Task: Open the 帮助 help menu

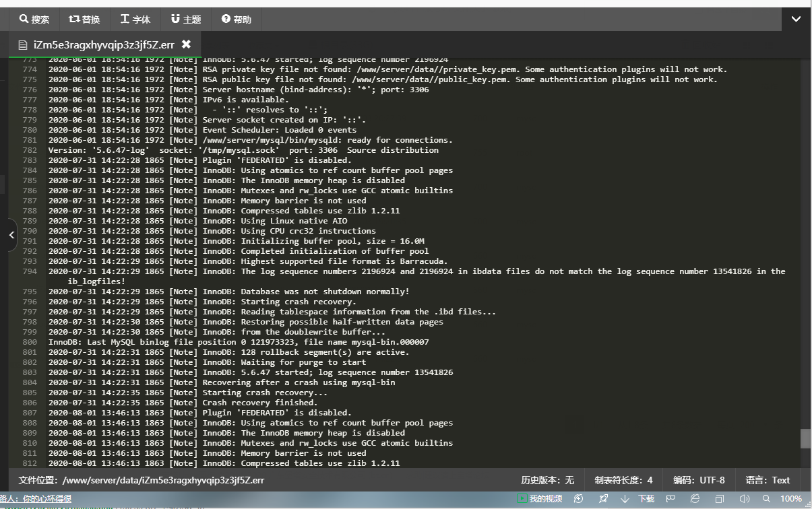Action: pyautogui.click(x=237, y=20)
